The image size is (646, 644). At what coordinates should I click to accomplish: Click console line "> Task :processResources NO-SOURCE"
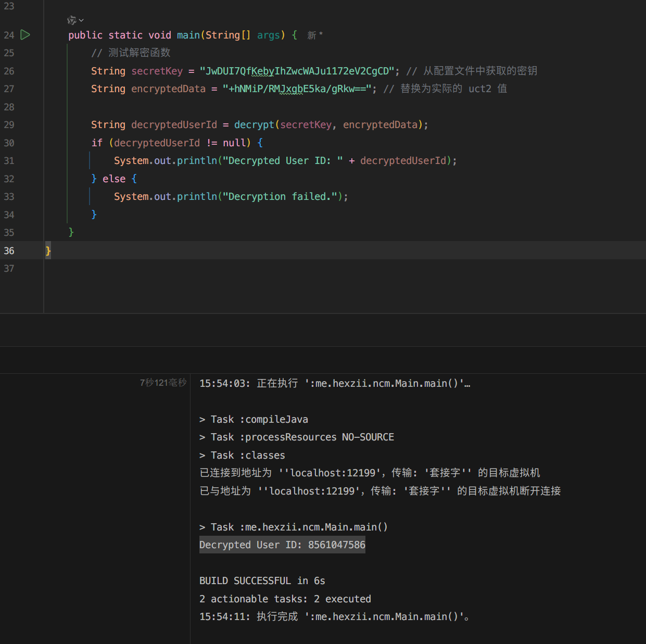tap(297, 437)
